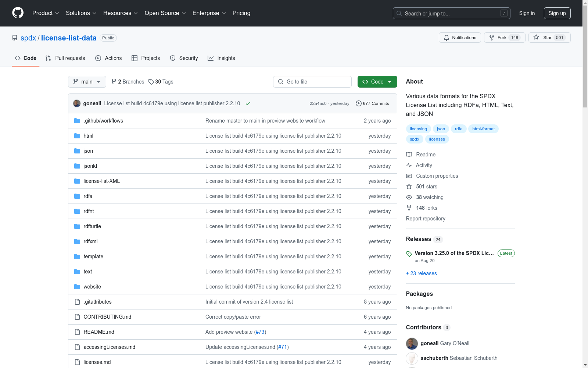588x368 pixels.
Task: Click the bell icon in Notifications button
Action: pos(447,38)
